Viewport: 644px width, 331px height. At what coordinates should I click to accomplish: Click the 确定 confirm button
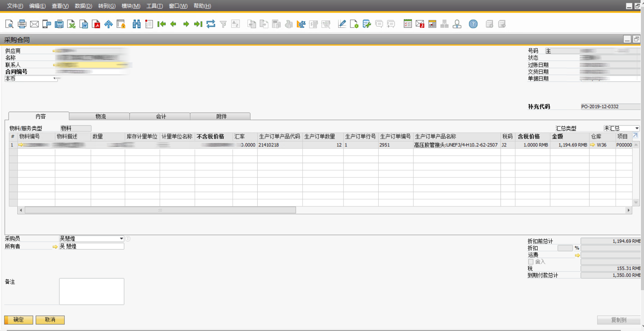tap(19, 320)
